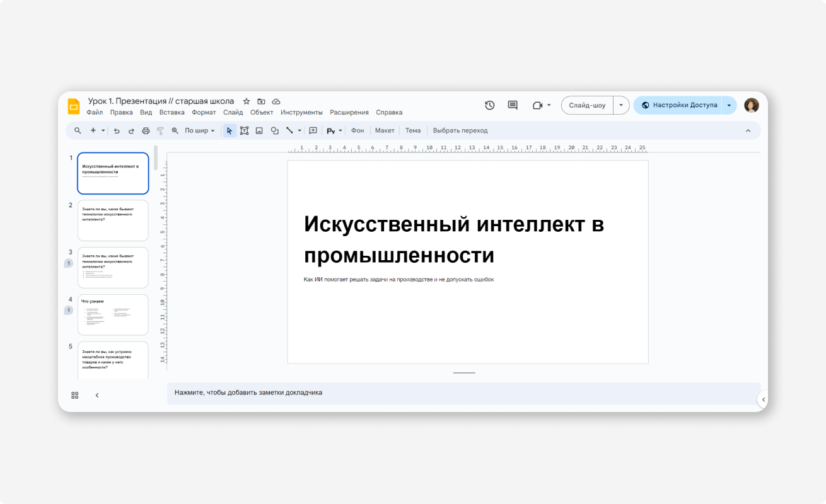Select the Shape tool
Image resolution: width=826 pixels, height=504 pixels.
(x=275, y=131)
